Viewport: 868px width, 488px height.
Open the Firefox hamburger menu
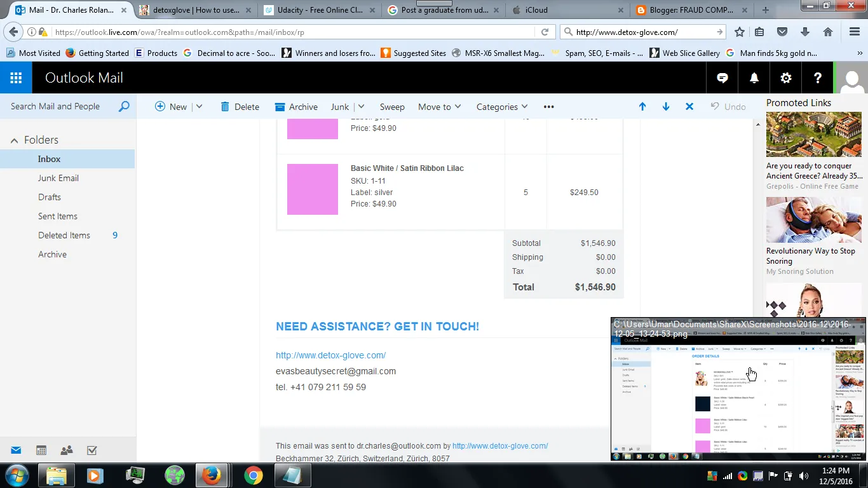click(x=855, y=32)
